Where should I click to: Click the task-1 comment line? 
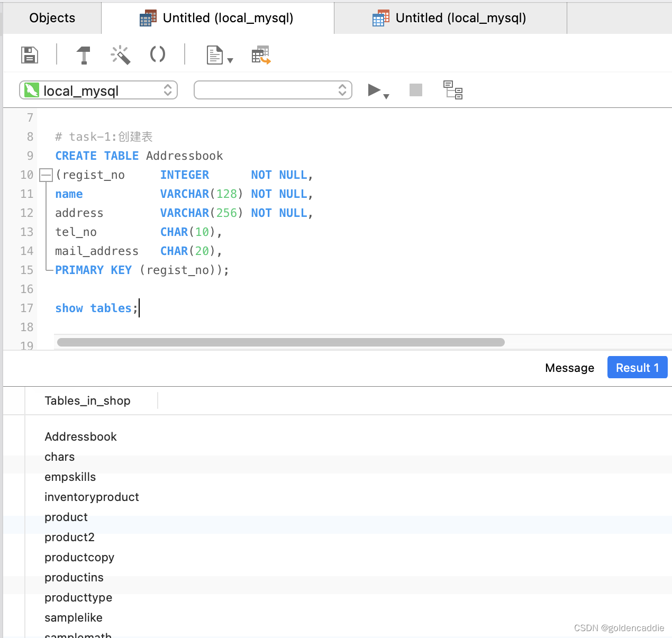click(x=104, y=136)
